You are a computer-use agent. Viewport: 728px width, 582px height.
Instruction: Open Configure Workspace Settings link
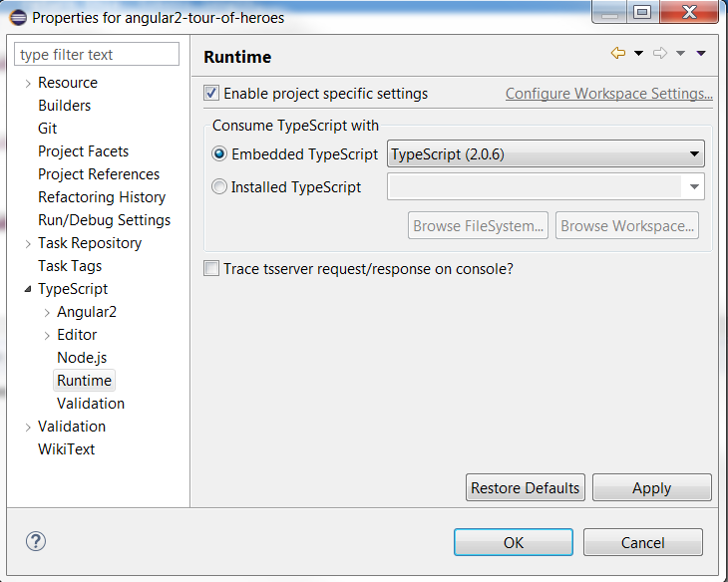tap(608, 94)
